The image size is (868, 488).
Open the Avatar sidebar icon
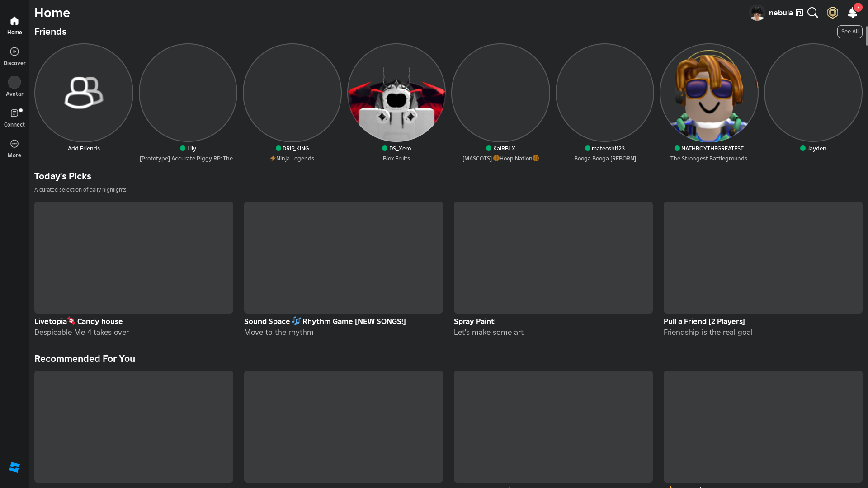point(14,82)
